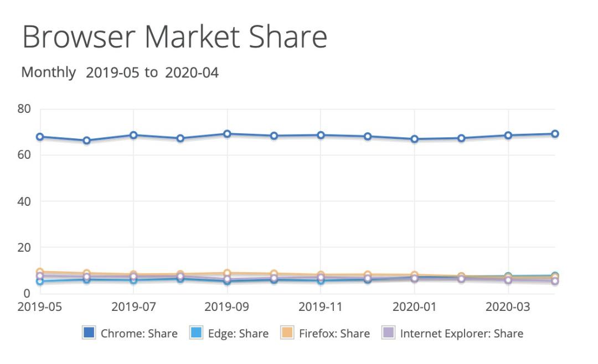
Task: Select Chrome data point at 2019-05
Action: point(40,137)
